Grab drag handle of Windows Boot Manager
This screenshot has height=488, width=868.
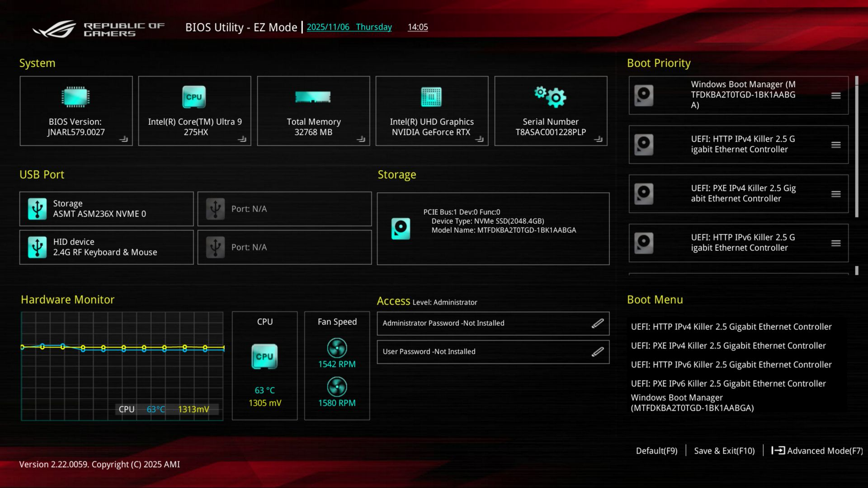point(835,95)
